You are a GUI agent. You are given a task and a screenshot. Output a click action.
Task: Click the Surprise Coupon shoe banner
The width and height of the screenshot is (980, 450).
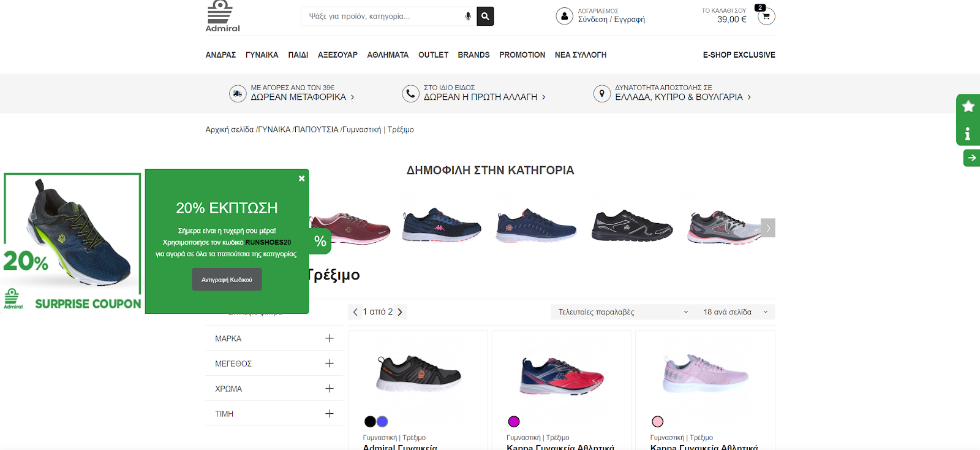pos(72,242)
